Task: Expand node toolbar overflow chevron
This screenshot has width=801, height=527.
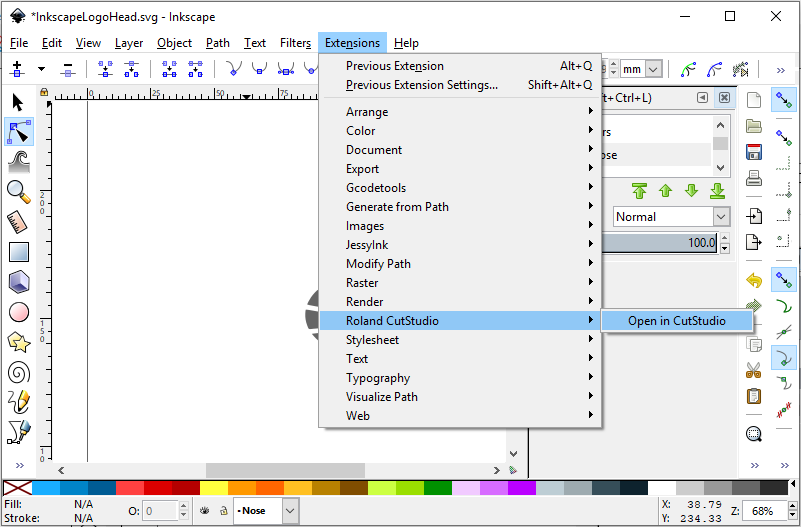Action: point(781,70)
